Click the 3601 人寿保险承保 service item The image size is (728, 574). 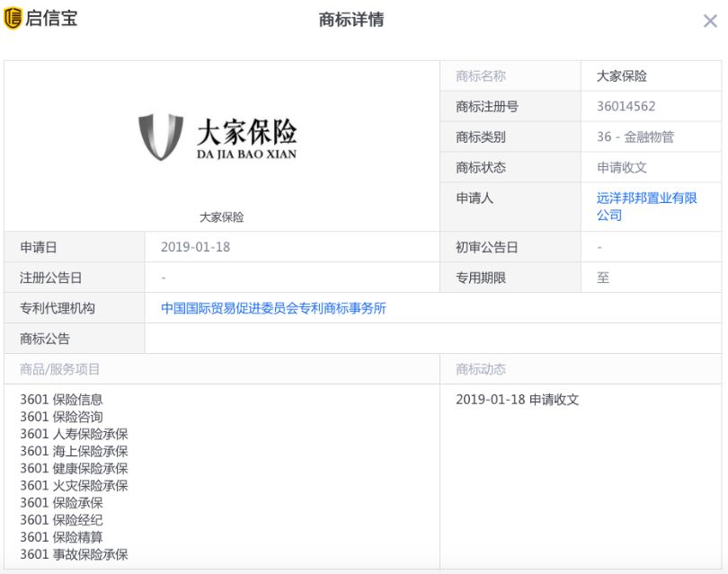click(74, 434)
